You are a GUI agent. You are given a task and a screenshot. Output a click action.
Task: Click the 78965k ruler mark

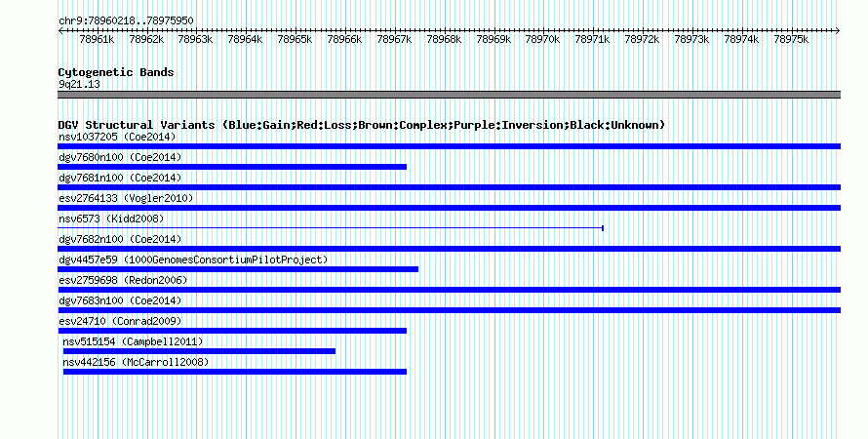tap(296, 39)
